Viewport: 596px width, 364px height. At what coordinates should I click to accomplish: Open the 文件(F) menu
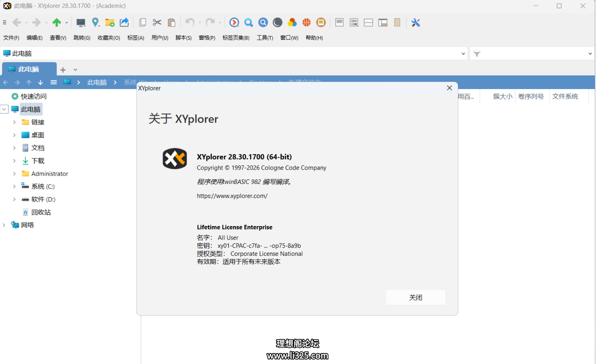pyautogui.click(x=11, y=38)
